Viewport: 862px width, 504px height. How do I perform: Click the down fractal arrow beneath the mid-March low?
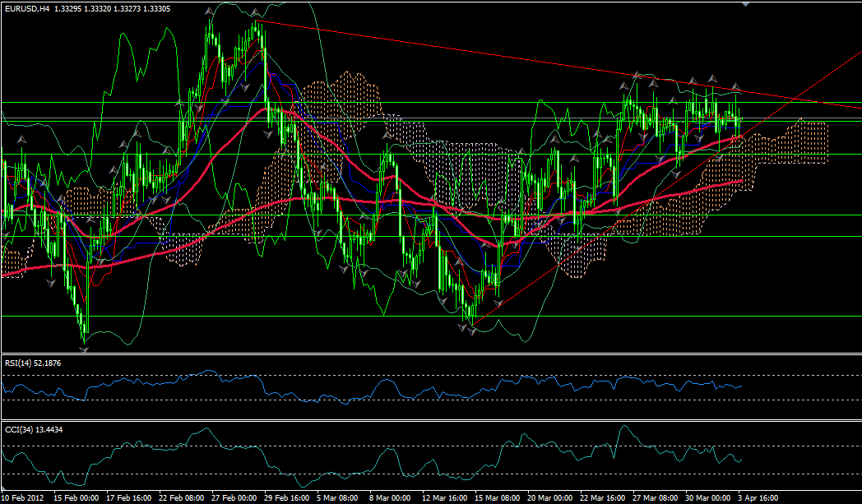472,330
